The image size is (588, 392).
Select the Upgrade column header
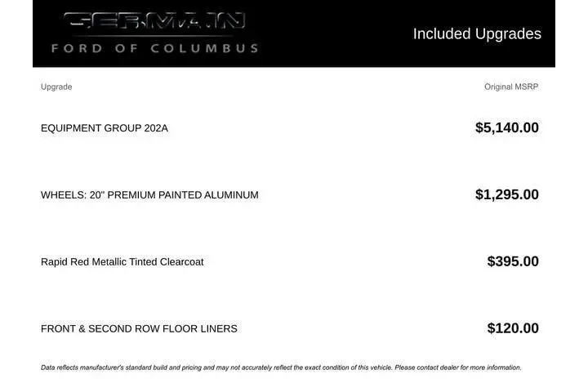56,87
